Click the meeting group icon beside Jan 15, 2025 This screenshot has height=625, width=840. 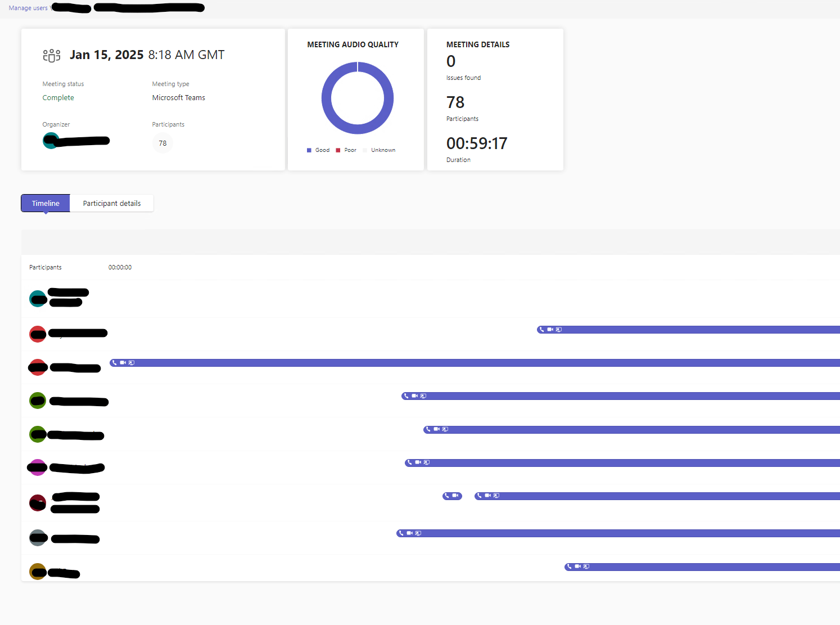tap(52, 55)
